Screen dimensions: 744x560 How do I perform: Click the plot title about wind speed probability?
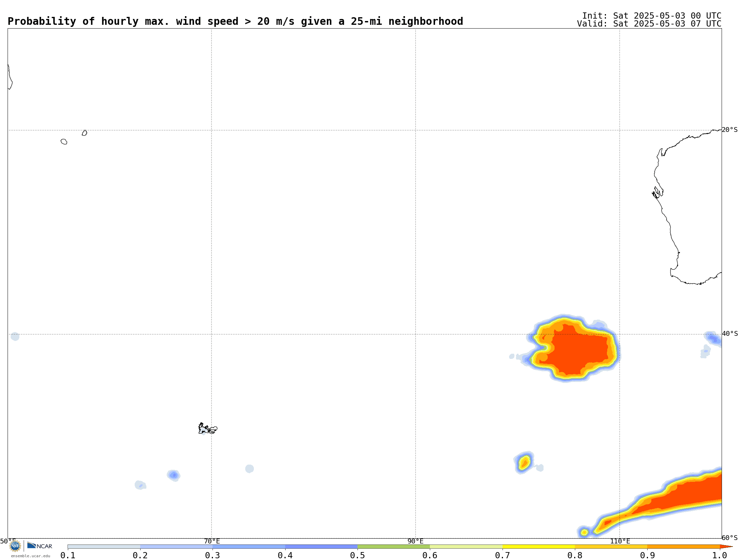[235, 21]
